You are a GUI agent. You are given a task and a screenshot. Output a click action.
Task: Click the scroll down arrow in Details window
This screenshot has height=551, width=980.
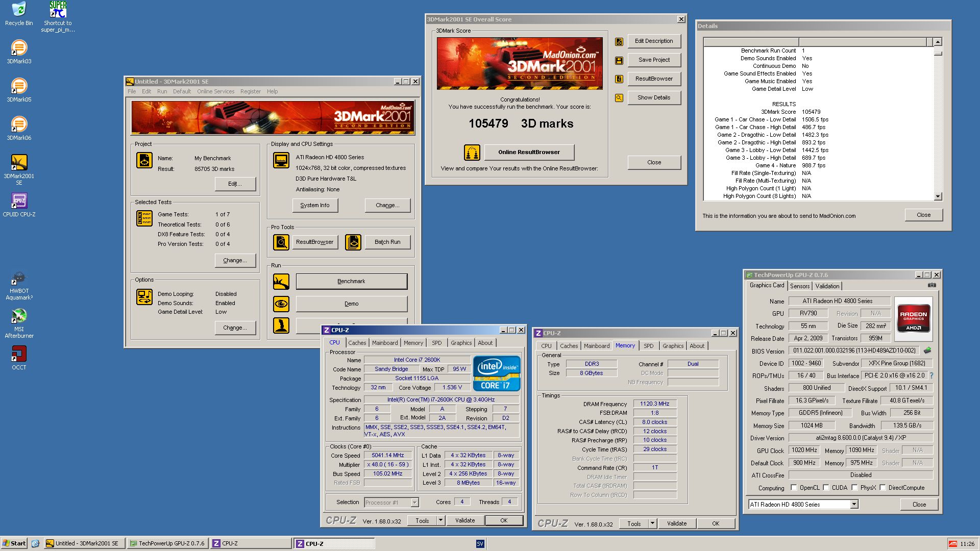938,196
